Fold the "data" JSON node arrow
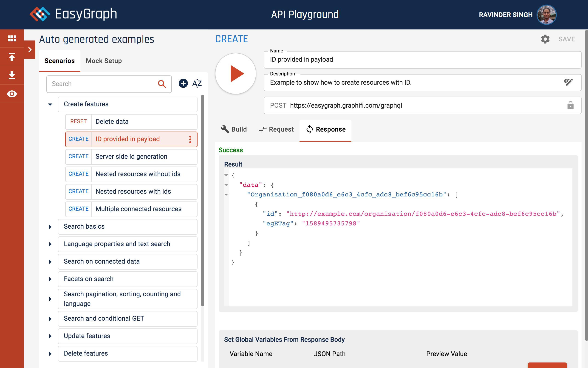Screen dimensions: 588x368 [x=226, y=185]
